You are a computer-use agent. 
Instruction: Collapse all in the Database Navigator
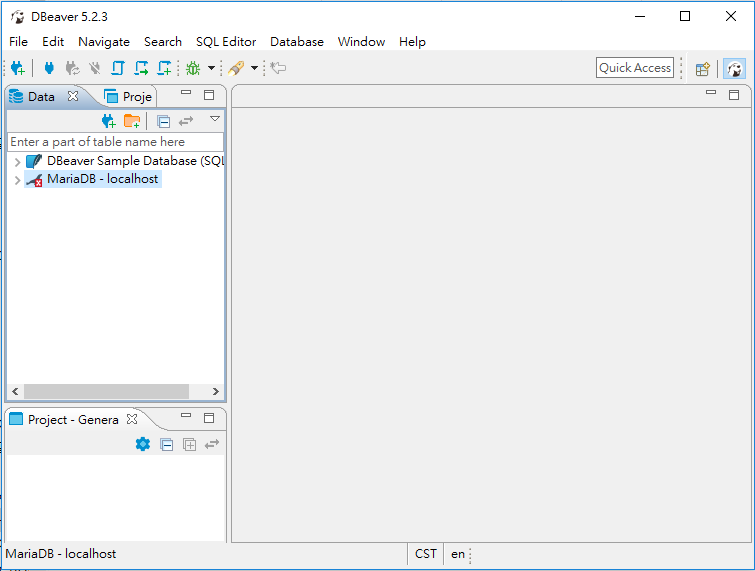(x=163, y=121)
